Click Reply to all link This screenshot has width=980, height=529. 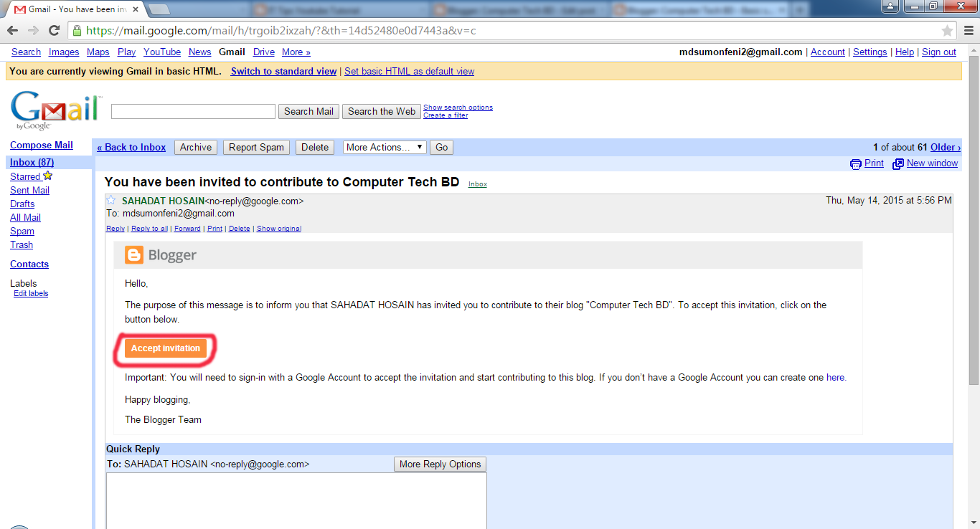point(149,229)
